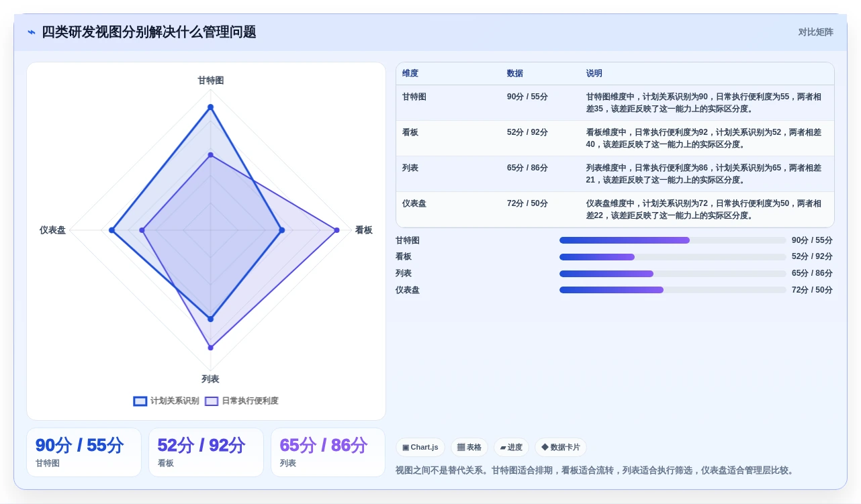This screenshot has width=861, height=504.
Task: Click 列表 cell in table
Action: pos(410,168)
